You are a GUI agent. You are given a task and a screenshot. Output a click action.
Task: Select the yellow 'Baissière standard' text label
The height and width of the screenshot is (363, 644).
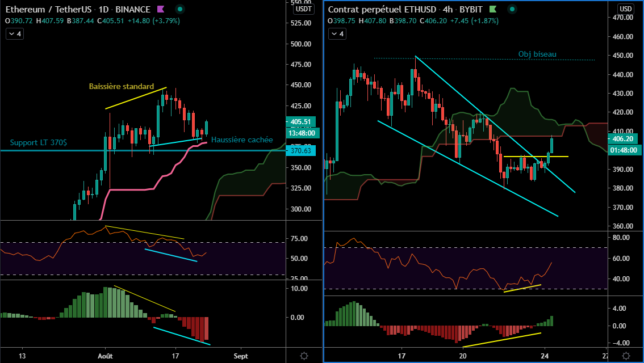click(122, 87)
